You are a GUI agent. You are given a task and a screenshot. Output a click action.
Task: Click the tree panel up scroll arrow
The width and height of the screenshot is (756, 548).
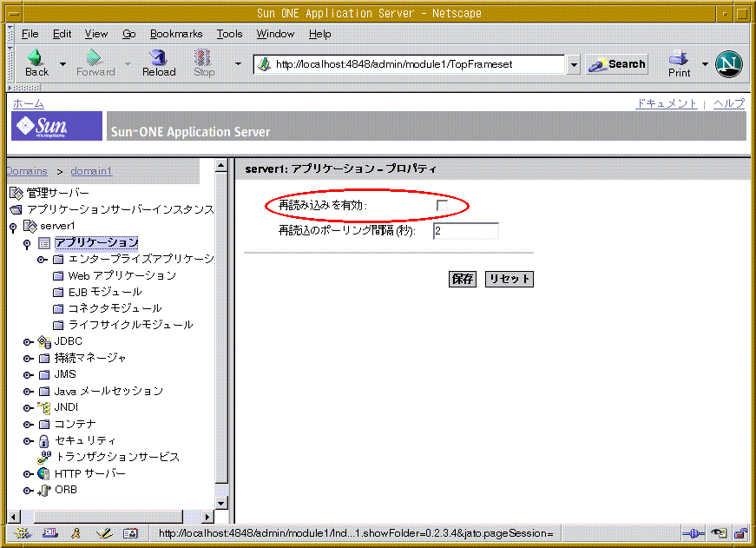tap(221, 166)
